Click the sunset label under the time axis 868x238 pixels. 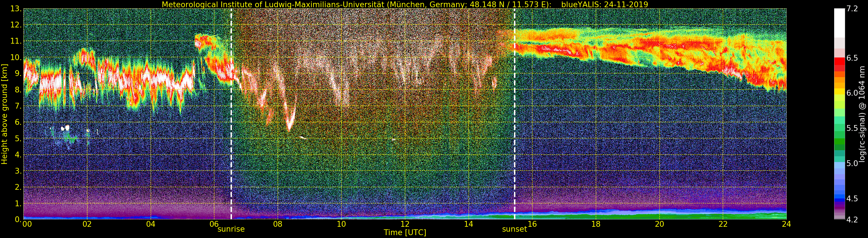point(514,229)
